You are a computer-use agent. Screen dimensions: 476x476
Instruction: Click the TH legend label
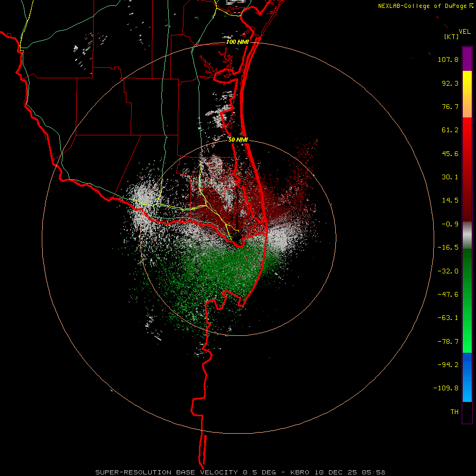pyautogui.click(x=454, y=412)
